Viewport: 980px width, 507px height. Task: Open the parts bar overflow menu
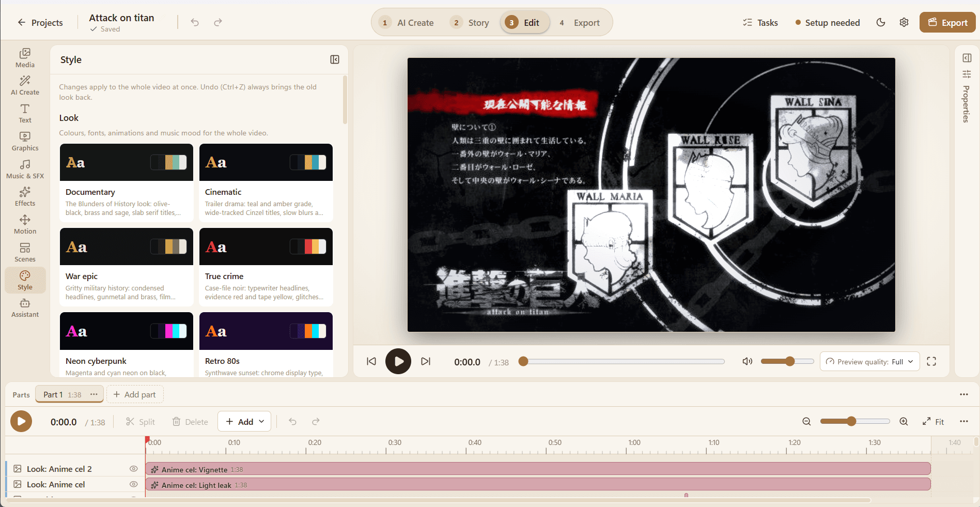pos(964,394)
